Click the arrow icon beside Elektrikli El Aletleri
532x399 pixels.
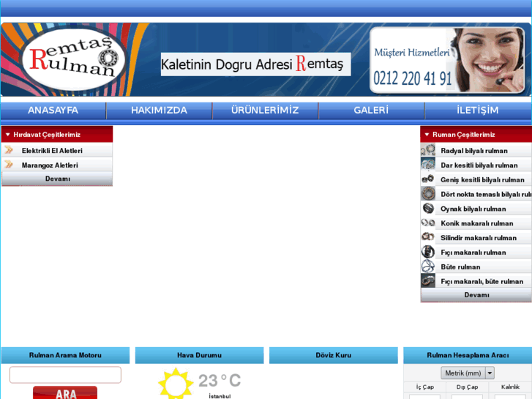(x=9, y=150)
